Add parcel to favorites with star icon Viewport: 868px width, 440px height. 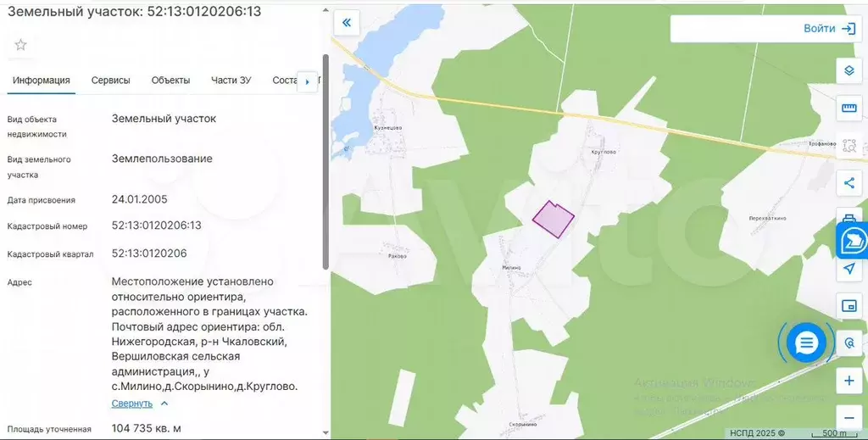20,45
